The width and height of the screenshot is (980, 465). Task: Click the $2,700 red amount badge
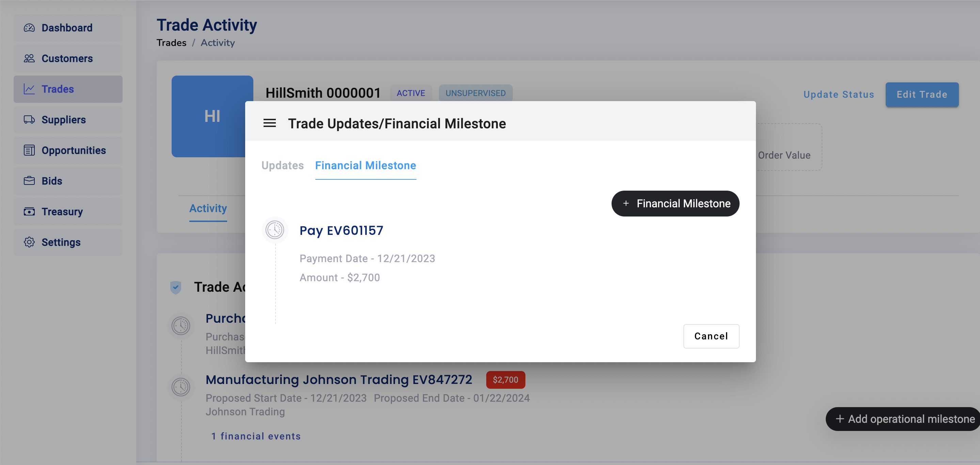[x=505, y=380]
